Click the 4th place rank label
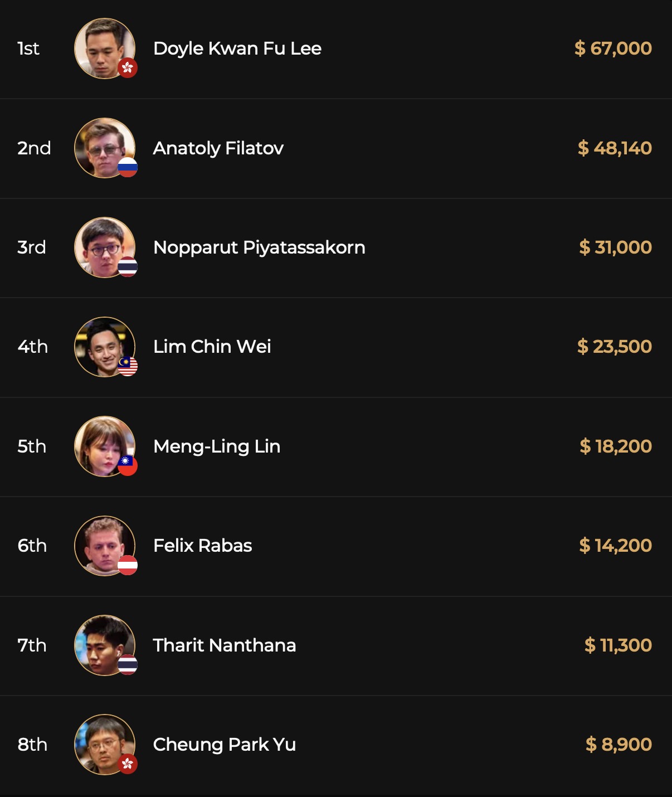 32,347
